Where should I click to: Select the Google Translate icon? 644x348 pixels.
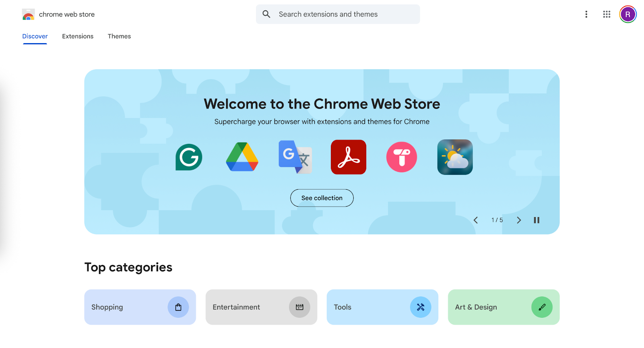click(295, 157)
